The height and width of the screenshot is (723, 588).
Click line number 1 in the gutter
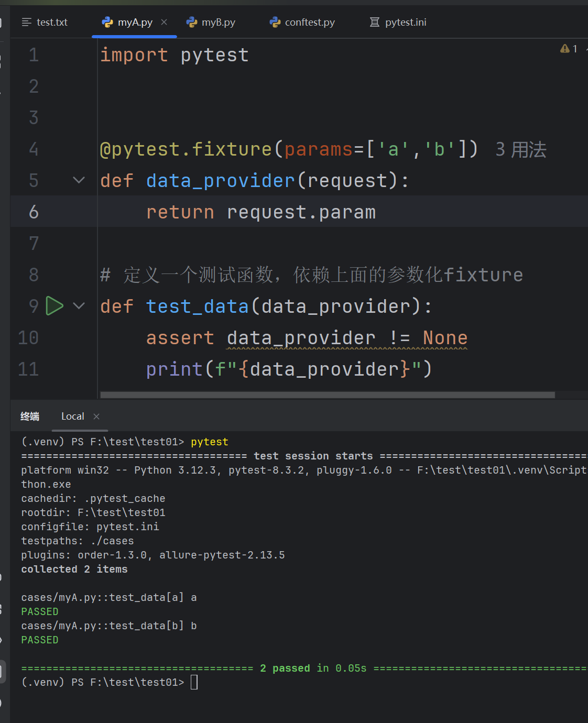click(34, 55)
